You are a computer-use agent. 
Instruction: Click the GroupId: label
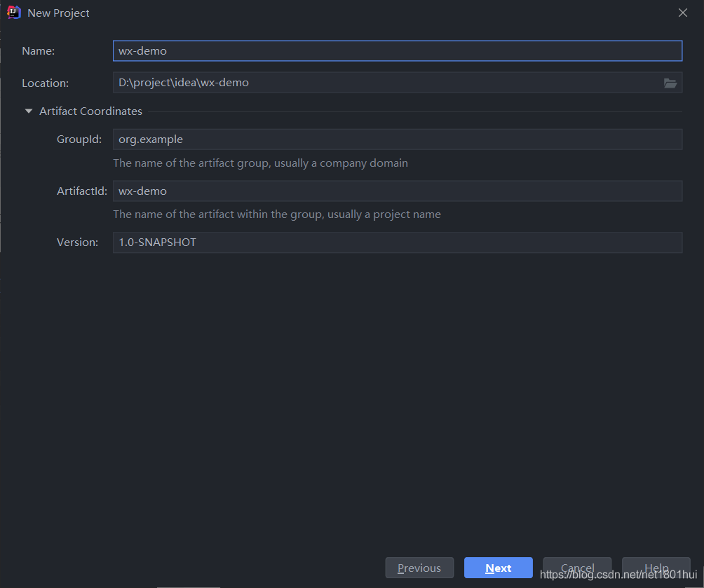pyautogui.click(x=79, y=139)
